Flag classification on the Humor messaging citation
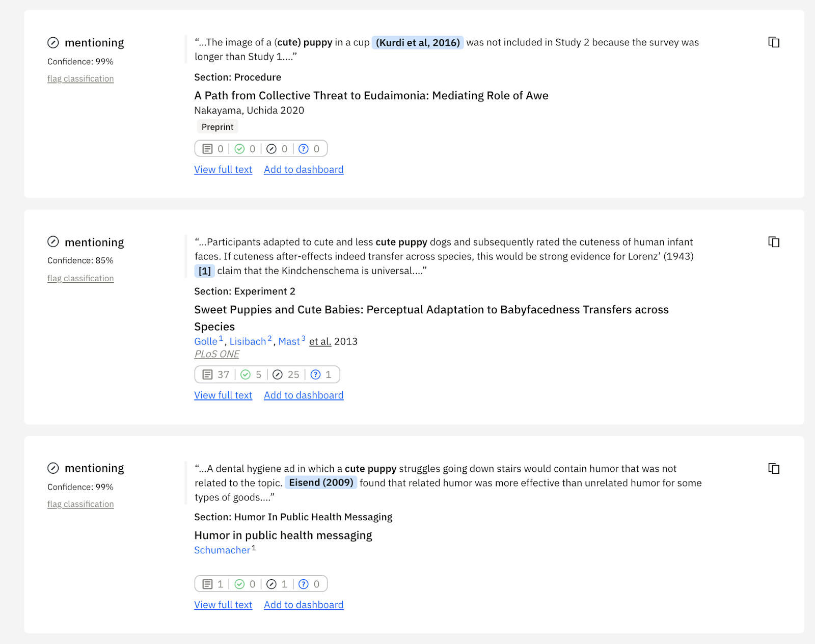Screen dimensions: 815x644 click(80, 504)
